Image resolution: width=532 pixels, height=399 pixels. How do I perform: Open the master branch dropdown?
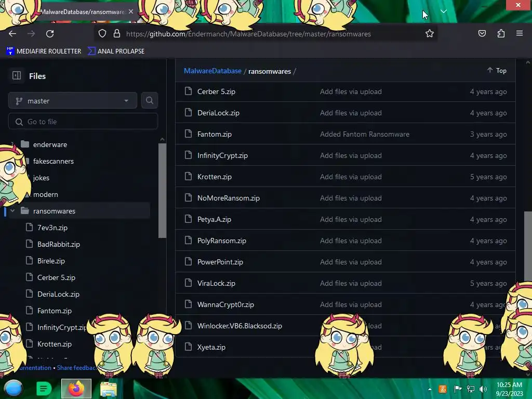73,101
